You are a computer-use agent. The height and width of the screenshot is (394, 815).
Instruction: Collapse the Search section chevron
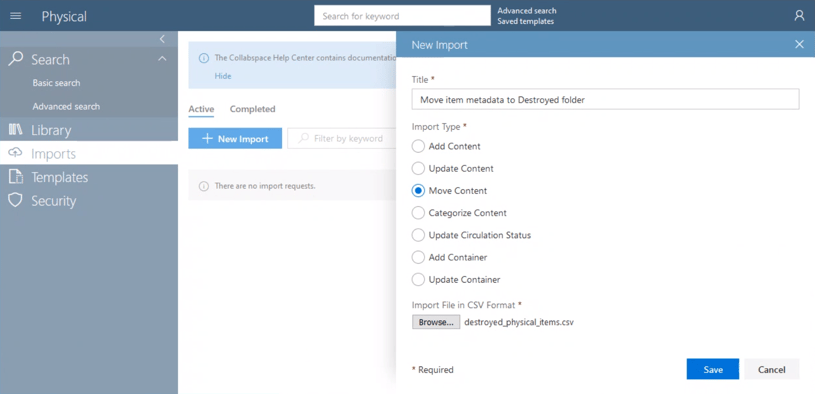(162, 59)
